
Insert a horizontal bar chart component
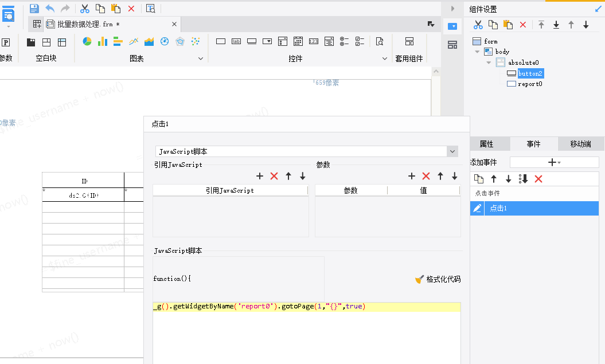pyautogui.click(x=118, y=42)
